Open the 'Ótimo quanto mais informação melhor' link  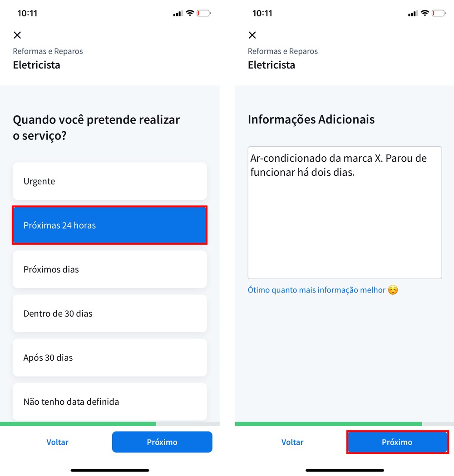(318, 290)
